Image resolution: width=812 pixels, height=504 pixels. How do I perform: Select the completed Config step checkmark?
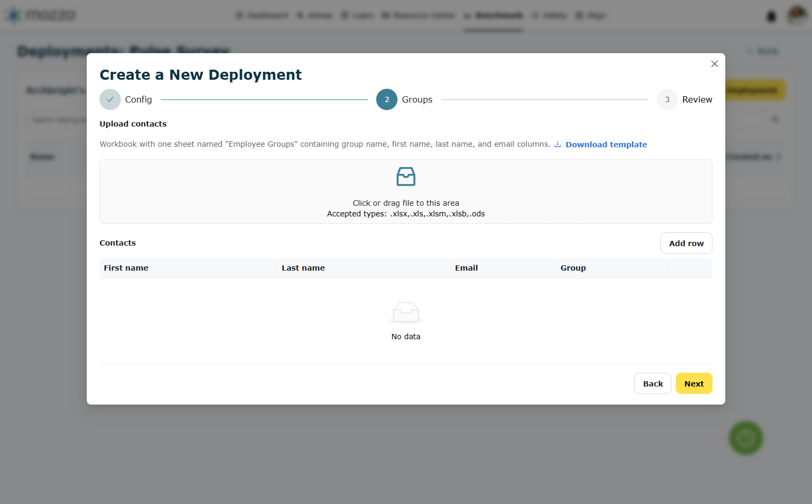[110, 99]
